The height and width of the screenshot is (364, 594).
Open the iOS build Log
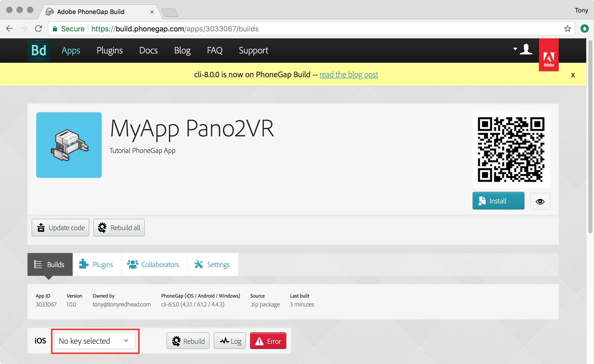click(230, 341)
